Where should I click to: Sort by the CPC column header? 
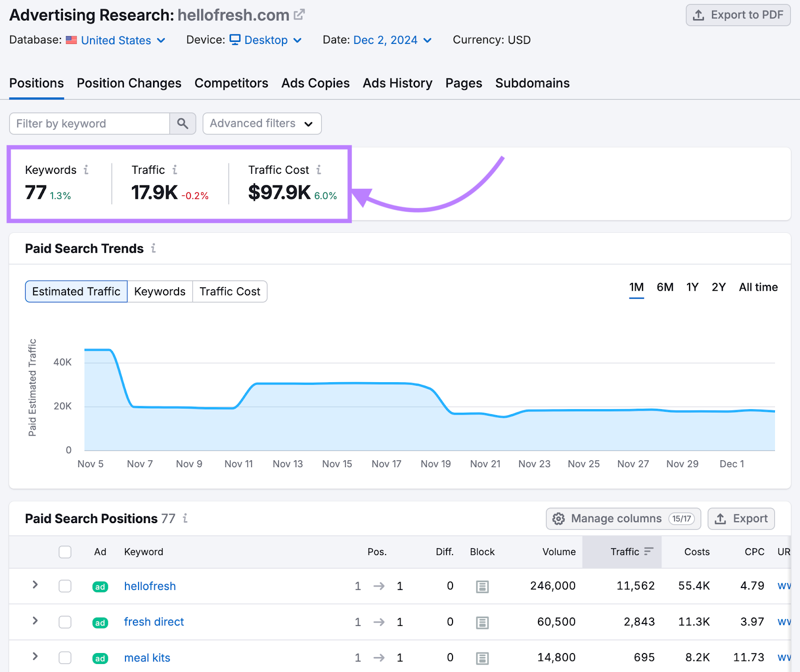(x=754, y=552)
